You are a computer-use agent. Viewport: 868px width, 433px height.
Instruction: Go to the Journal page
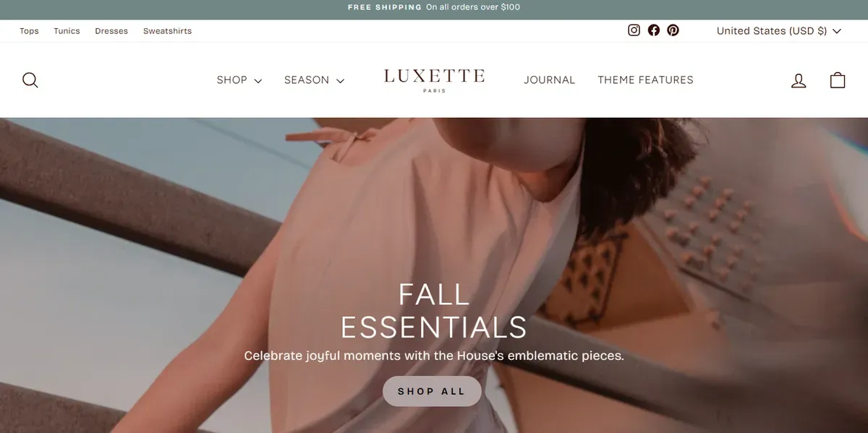(550, 80)
